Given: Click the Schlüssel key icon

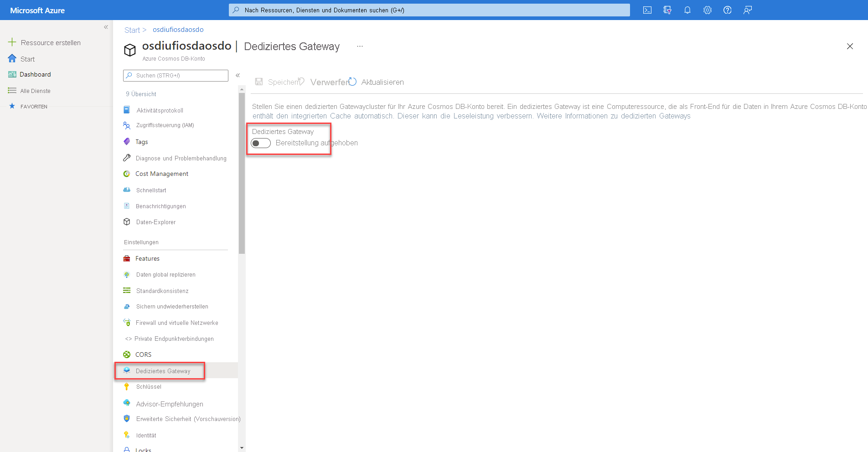Looking at the screenshot, I should pos(127,387).
